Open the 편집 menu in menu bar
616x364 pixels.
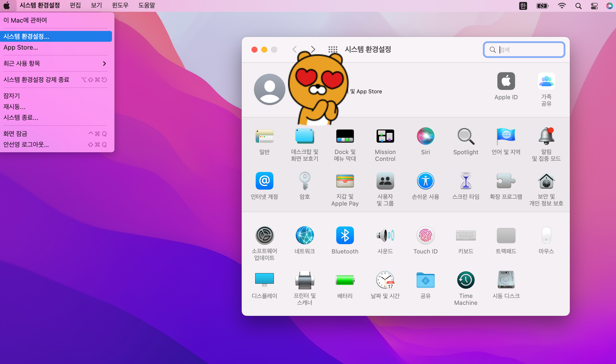point(75,5)
